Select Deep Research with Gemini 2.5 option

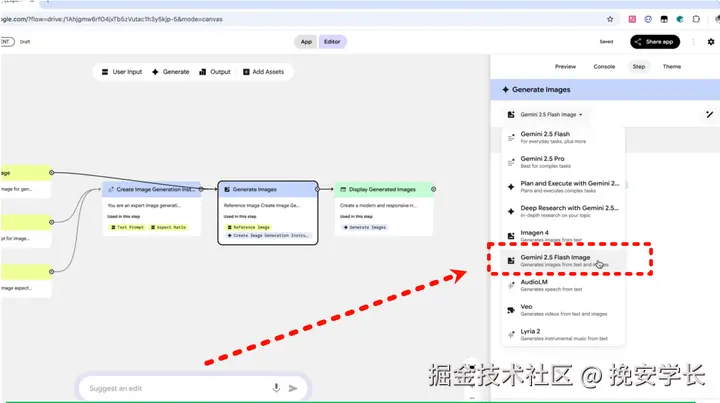563,211
